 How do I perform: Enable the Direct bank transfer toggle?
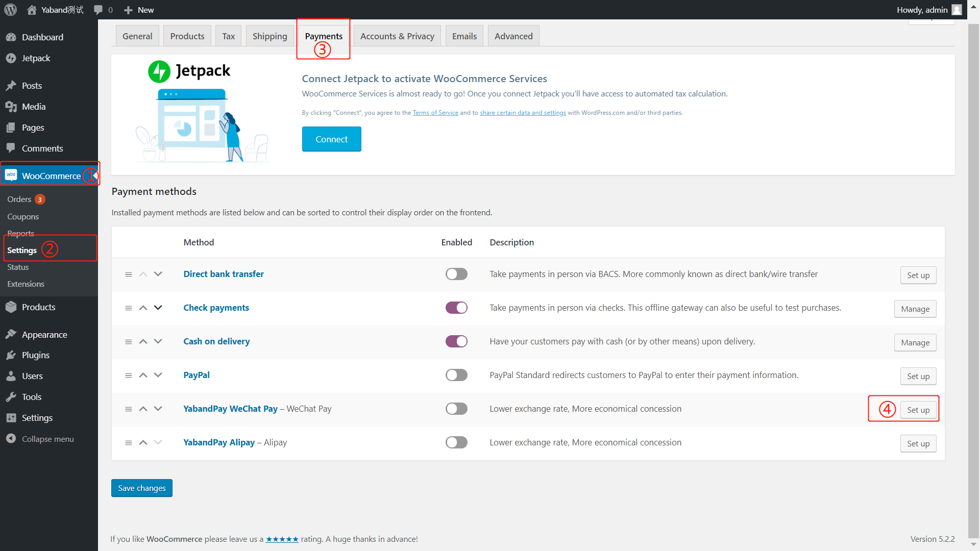(x=456, y=274)
